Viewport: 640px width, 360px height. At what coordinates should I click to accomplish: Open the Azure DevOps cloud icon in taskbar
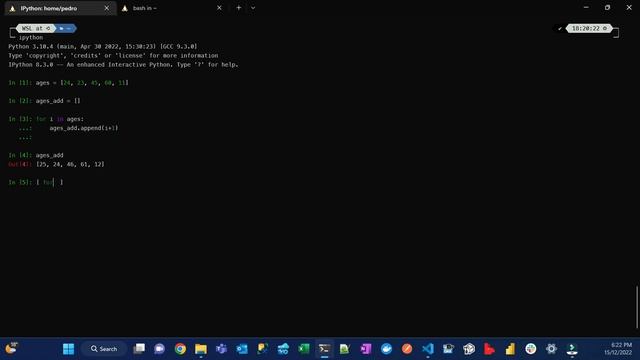click(x=283, y=349)
